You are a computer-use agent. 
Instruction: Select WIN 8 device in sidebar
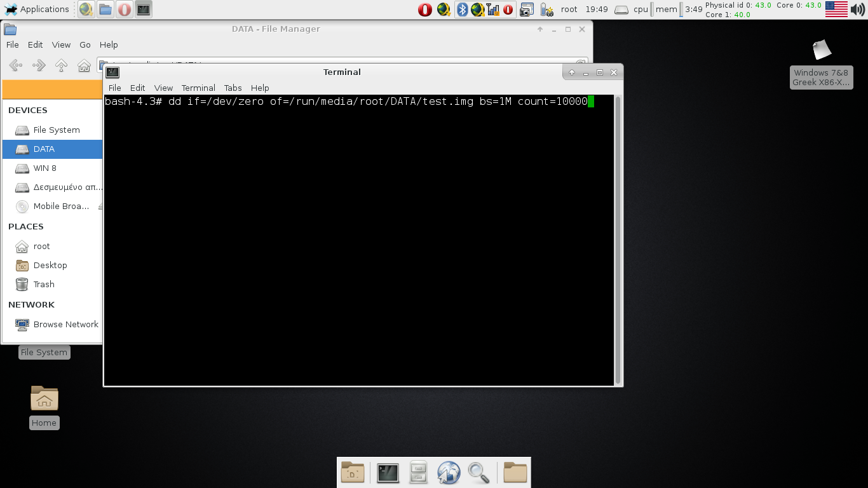(x=45, y=168)
